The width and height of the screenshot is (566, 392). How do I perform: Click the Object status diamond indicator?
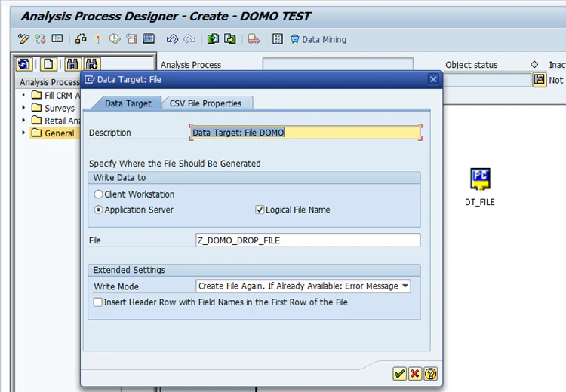coord(534,65)
